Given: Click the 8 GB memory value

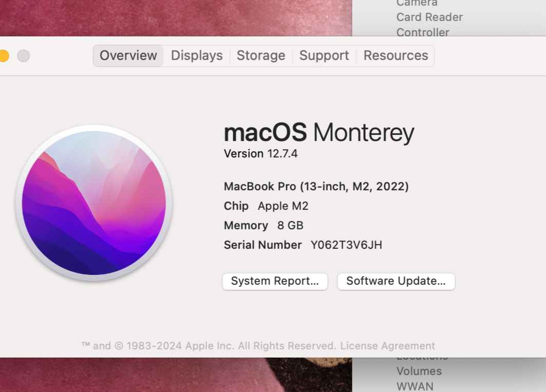Looking at the screenshot, I should (290, 225).
